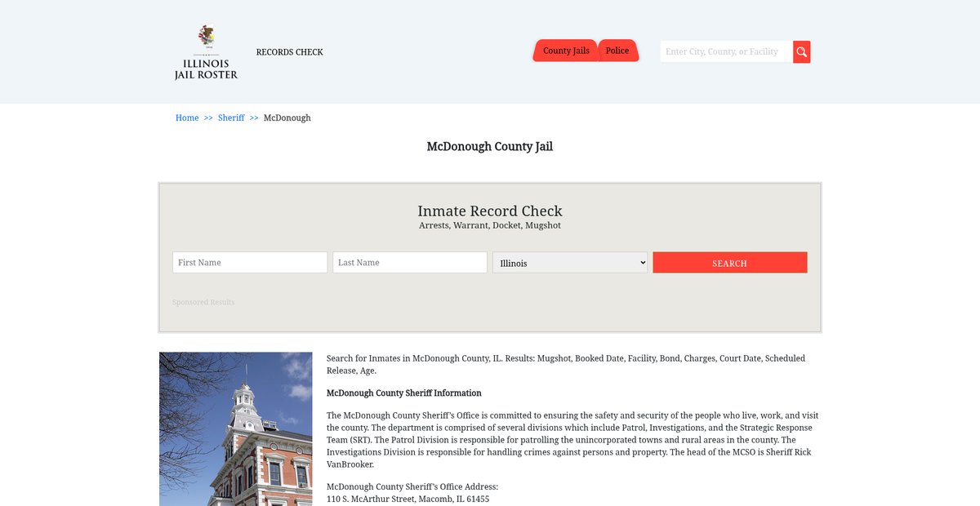Click the courthouse photo thumbnail
The image size is (980, 506).
point(236,429)
